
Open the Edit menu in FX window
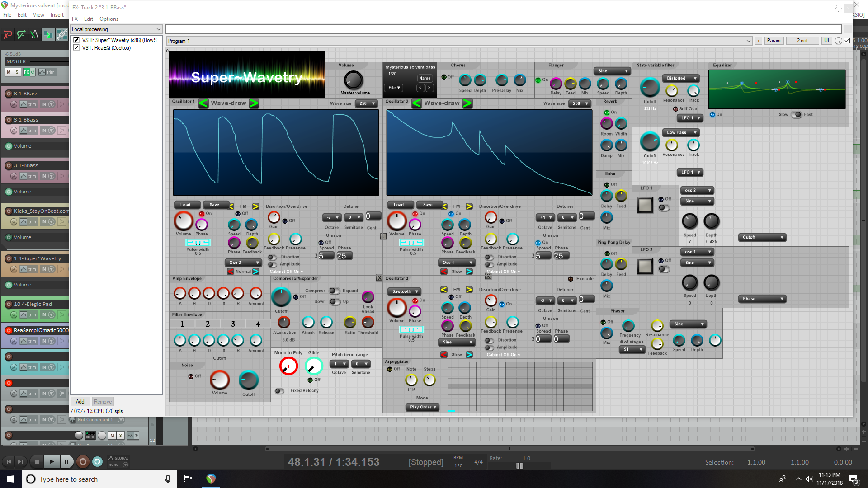89,19
